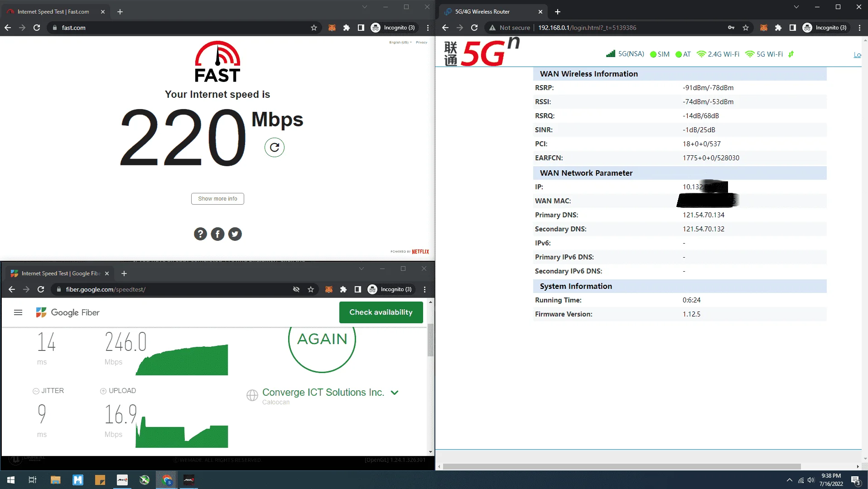
Task: Open the English (US) language dropdown on Fast.com
Action: (x=400, y=42)
